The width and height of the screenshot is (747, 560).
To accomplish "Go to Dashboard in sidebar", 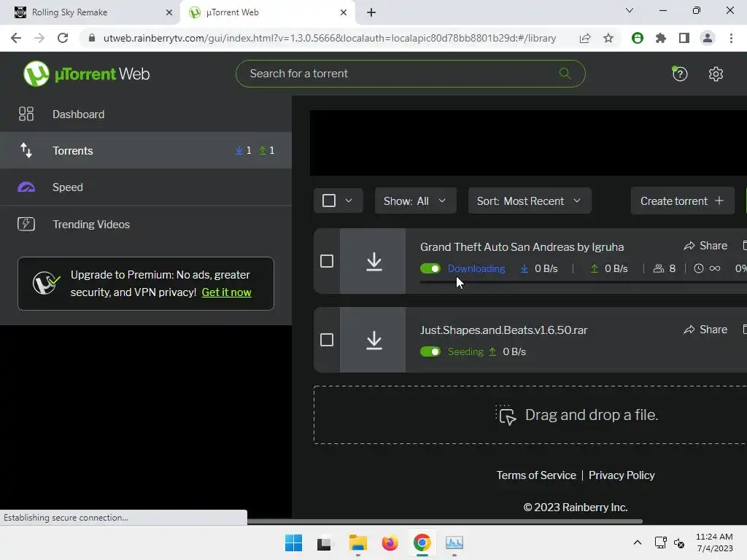I will click(146, 114).
